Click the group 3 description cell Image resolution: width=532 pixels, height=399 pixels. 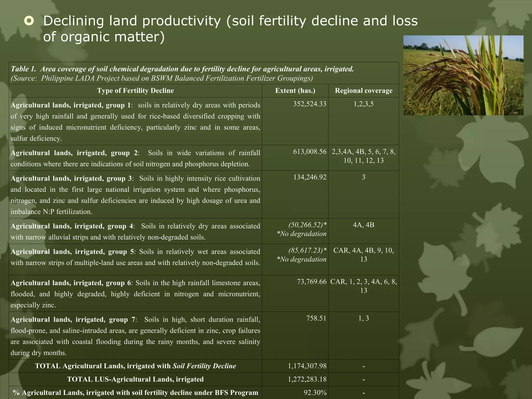[135, 195]
